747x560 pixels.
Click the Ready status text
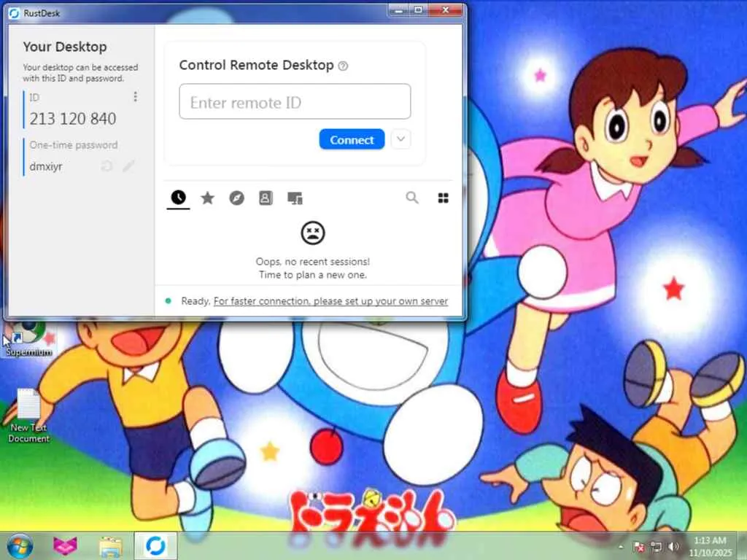click(x=196, y=301)
